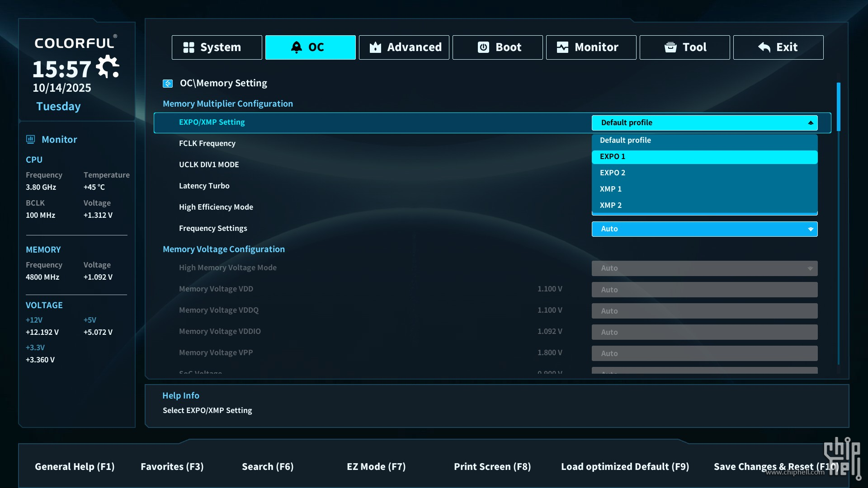Click the Tool tab toolbox icon
Viewport: 868px width, 488px height.
670,47
